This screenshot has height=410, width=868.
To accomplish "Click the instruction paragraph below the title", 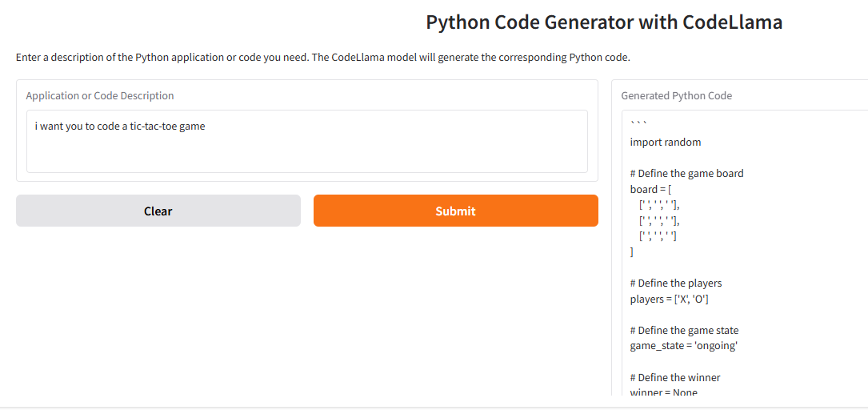I will pos(323,58).
